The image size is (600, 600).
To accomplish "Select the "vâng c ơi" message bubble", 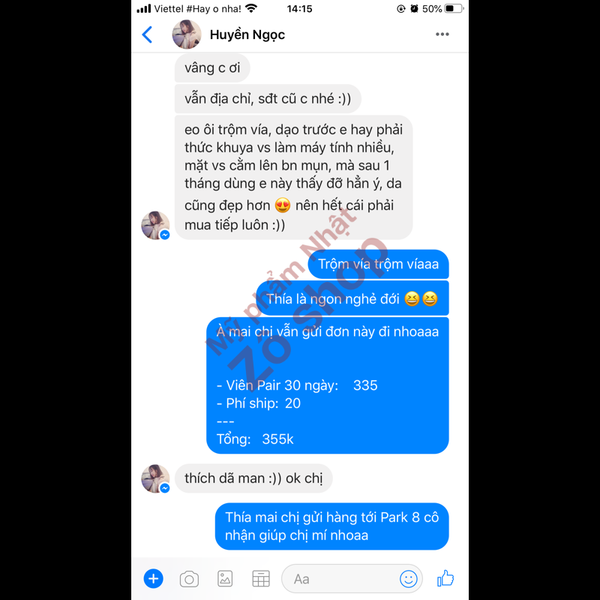I will pos(212,68).
